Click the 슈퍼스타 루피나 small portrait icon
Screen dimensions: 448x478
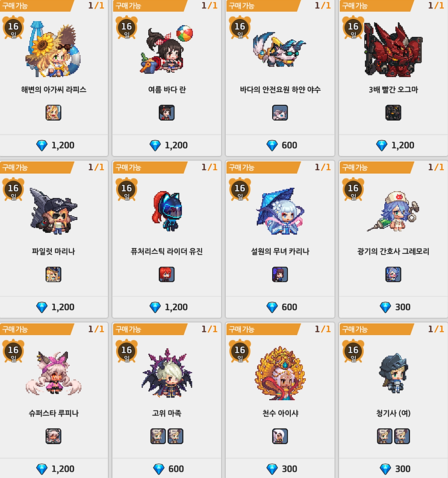53,436
